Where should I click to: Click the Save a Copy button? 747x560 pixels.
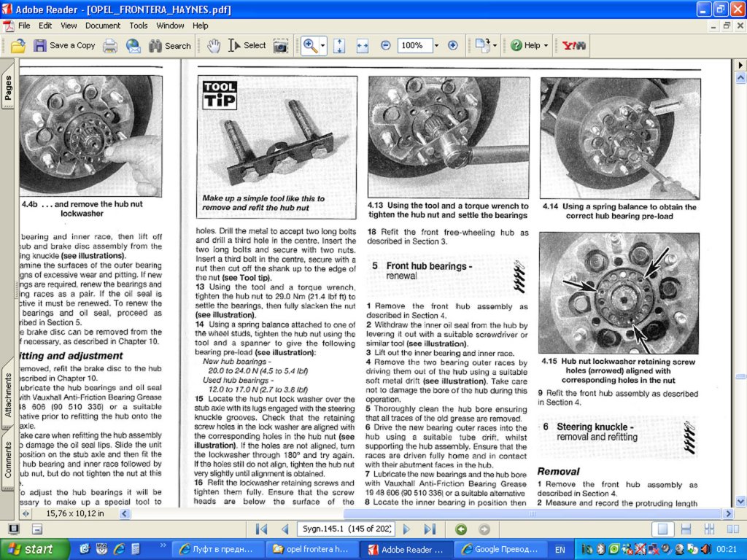pyautogui.click(x=64, y=46)
